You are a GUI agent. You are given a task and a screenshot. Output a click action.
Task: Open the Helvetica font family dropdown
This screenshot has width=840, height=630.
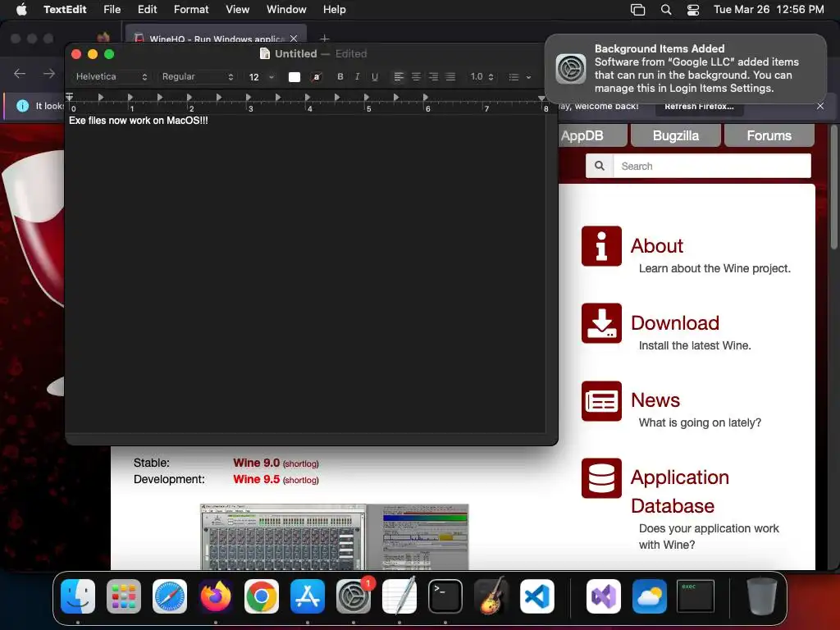(111, 76)
